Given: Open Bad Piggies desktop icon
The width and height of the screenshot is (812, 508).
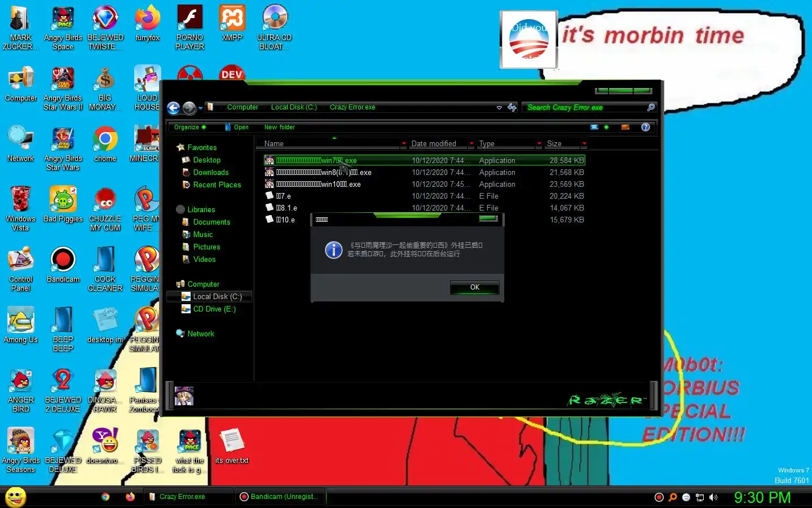Looking at the screenshot, I should 63,205.
